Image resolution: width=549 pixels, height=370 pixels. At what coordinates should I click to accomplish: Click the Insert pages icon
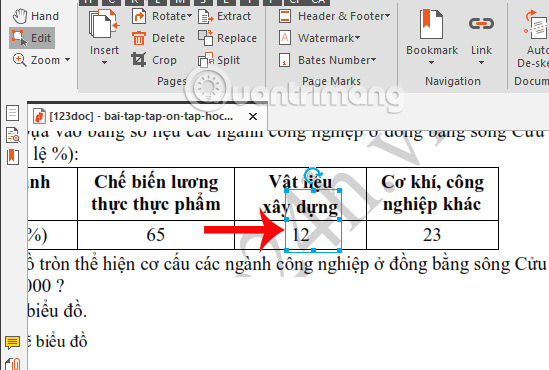[104, 24]
